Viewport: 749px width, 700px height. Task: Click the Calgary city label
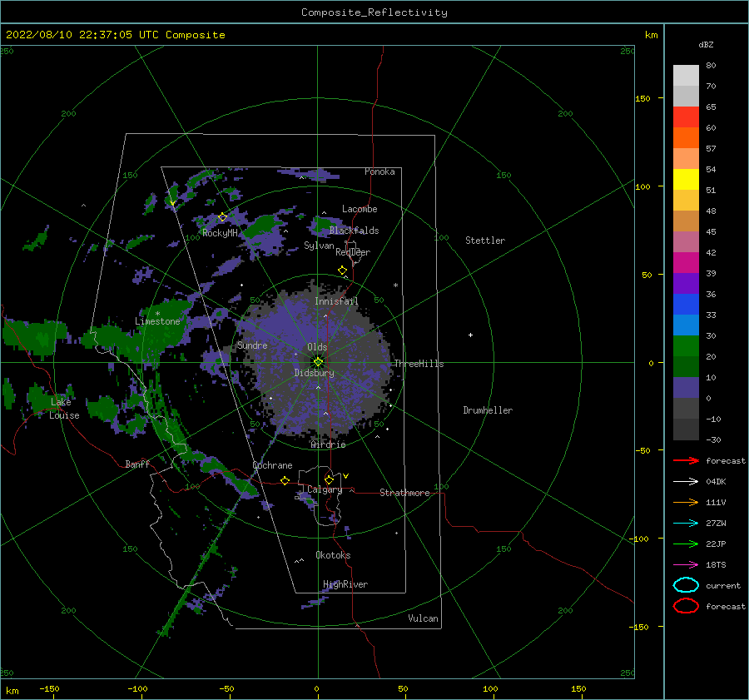[325, 489]
